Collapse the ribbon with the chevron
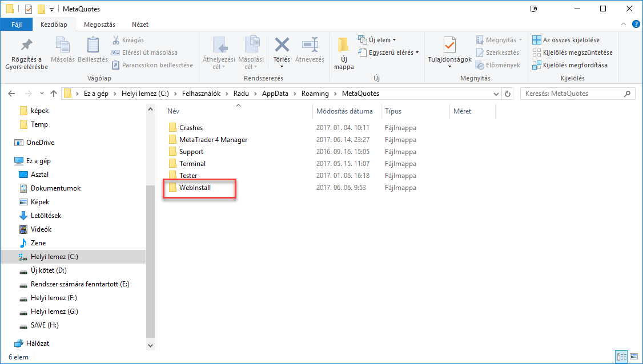 (x=624, y=24)
